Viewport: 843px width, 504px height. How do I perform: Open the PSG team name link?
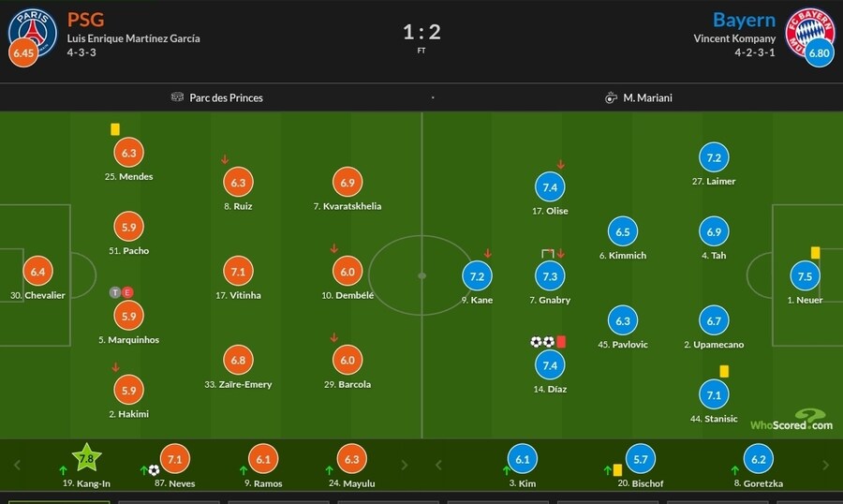click(85, 20)
